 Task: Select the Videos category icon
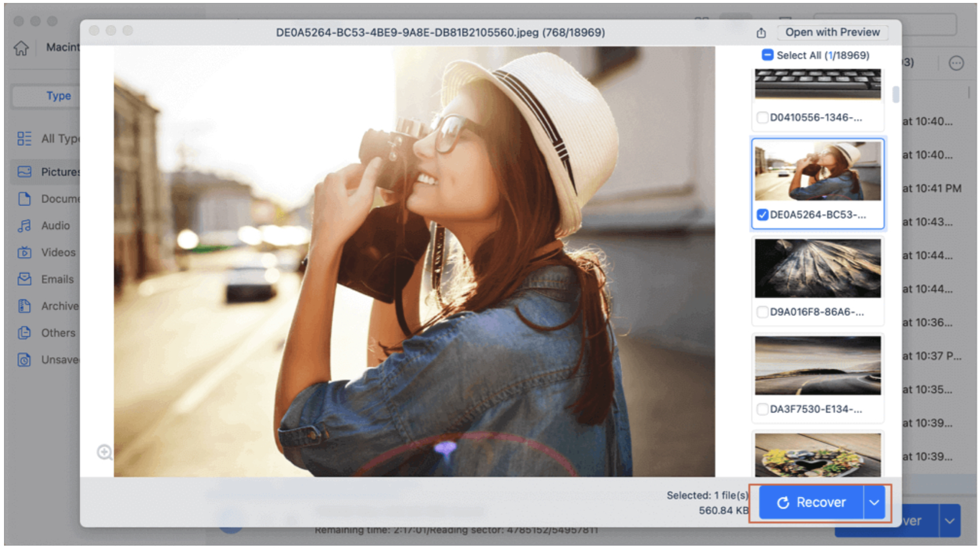[x=24, y=253]
